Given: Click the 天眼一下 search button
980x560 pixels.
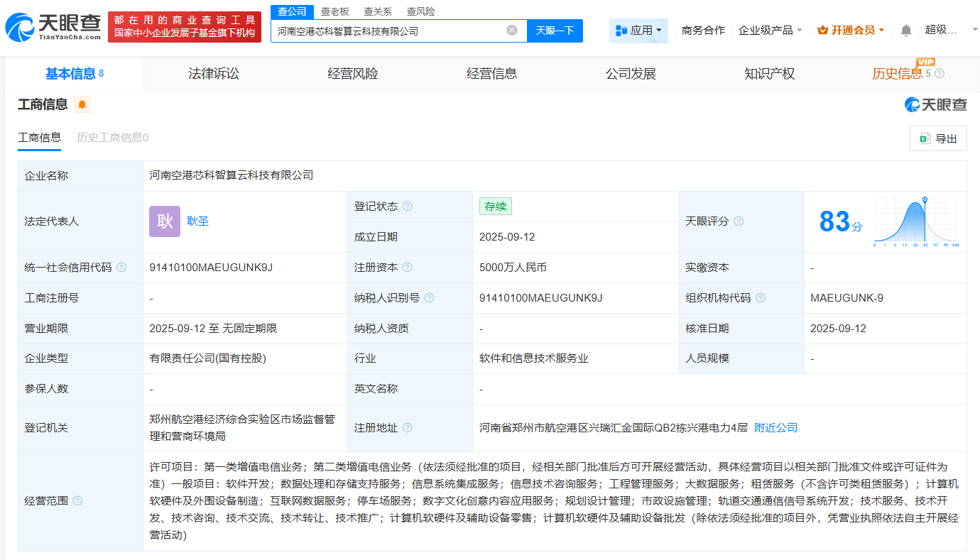Looking at the screenshot, I should [556, 31].
